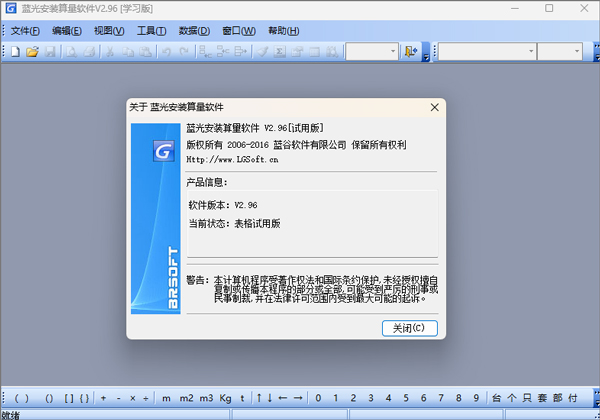Click the Print printer icon in toolbar
This screenshot has height=420, width=600.
click(x=89, y=52)
